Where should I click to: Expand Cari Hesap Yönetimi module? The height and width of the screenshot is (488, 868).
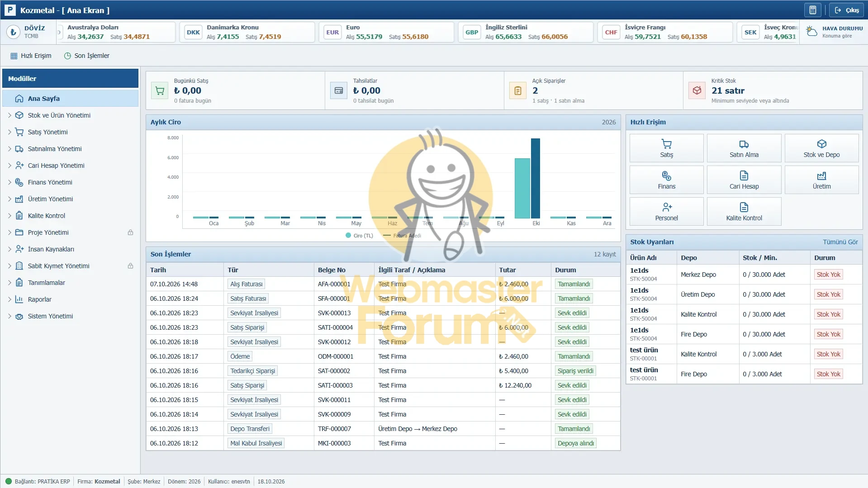9,166
